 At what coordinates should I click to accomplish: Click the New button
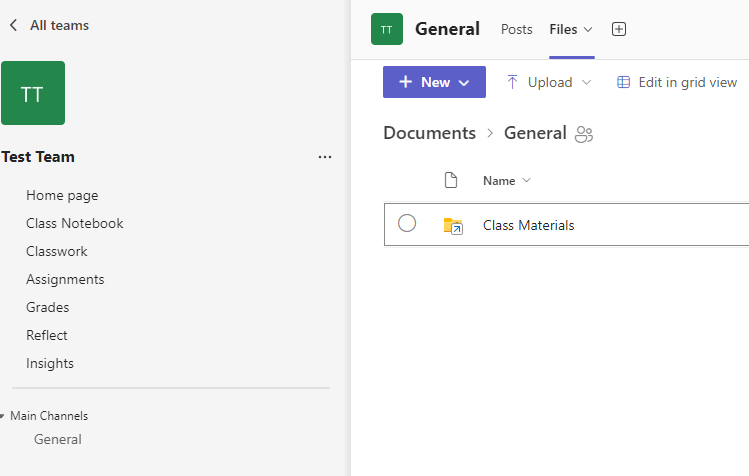434,82
